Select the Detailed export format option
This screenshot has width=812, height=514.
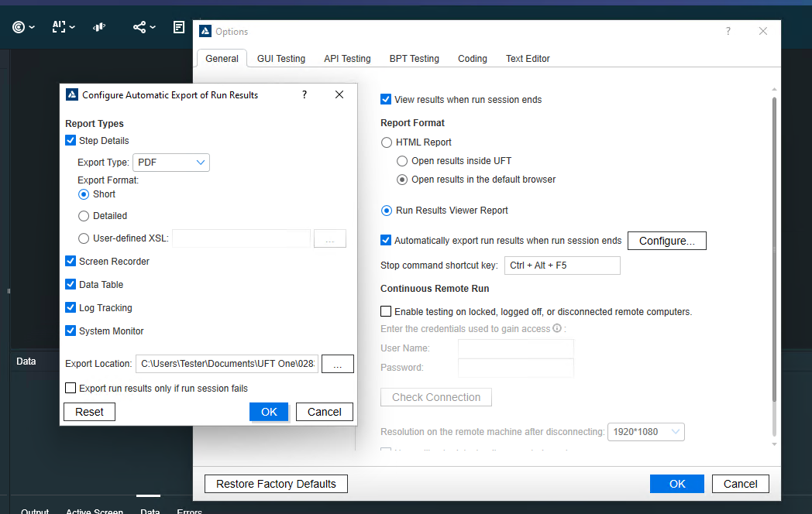(84, 216)
